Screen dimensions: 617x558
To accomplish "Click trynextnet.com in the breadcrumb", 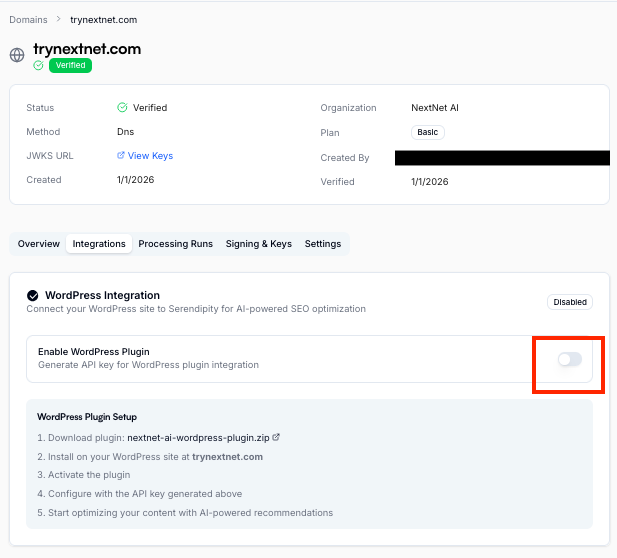I will [103, 20].
